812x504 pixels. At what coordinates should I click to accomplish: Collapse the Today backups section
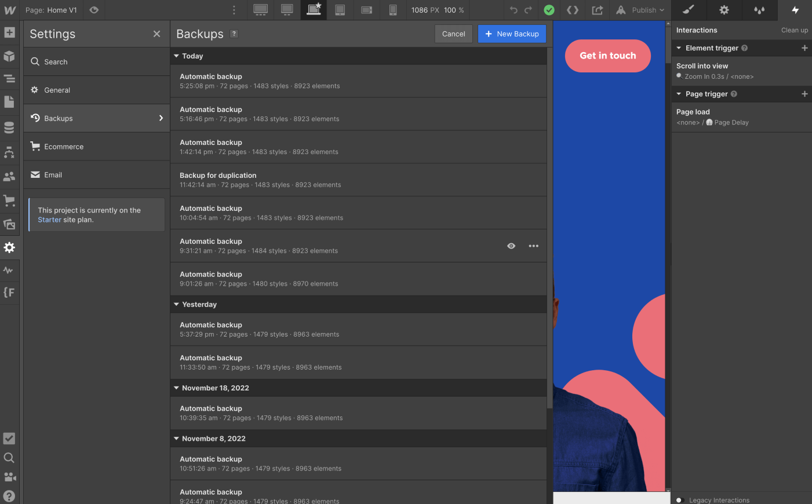click(176, 56)
